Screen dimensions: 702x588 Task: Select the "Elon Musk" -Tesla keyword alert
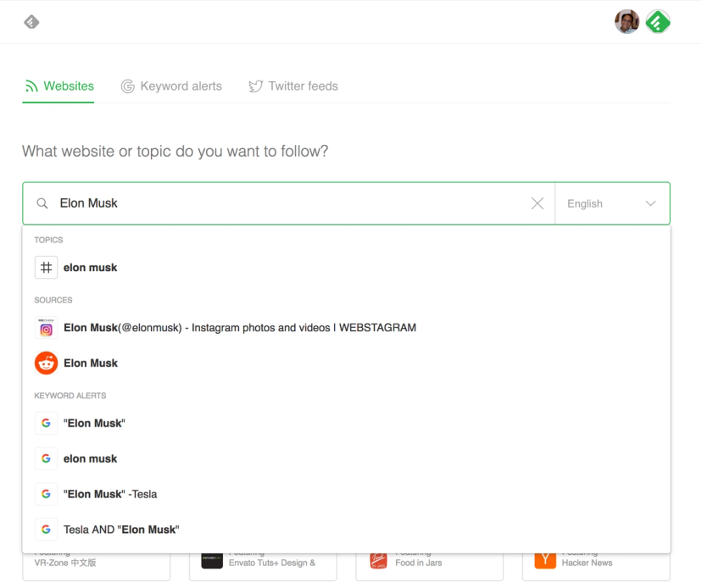click(109, 493)
